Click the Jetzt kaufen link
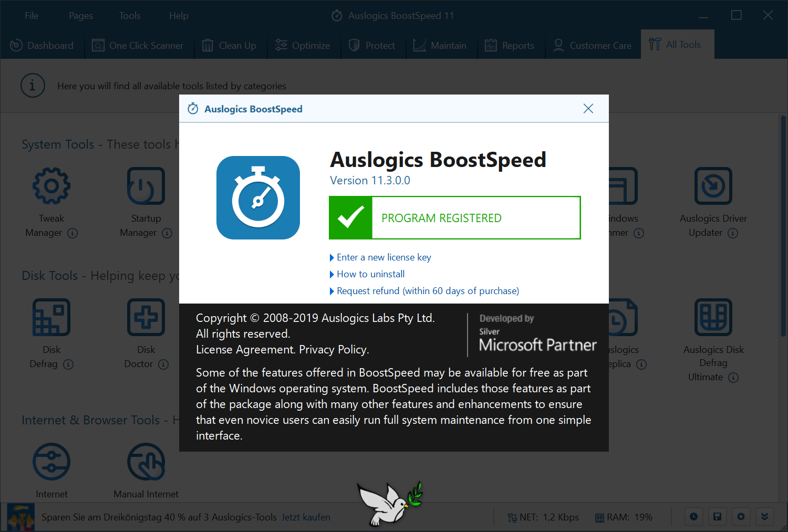This screenshot has width=788, height=532. click(306, 517)
